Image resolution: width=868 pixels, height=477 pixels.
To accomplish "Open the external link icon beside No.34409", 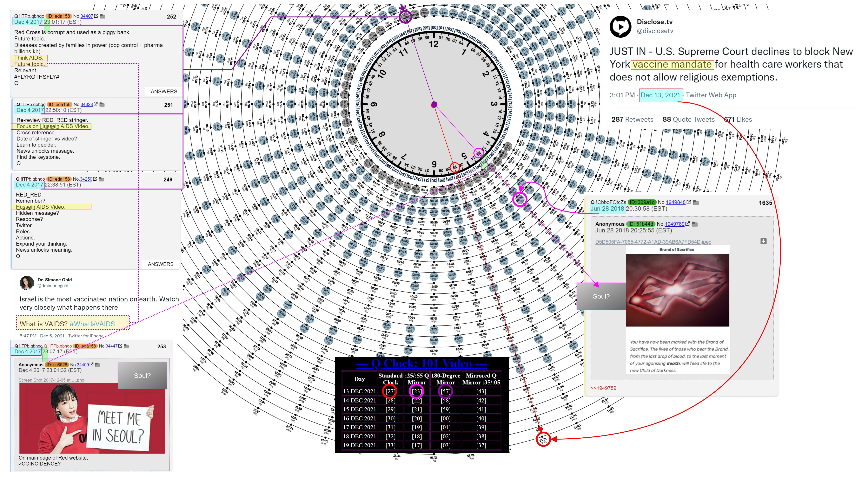I will pos(92,364).
